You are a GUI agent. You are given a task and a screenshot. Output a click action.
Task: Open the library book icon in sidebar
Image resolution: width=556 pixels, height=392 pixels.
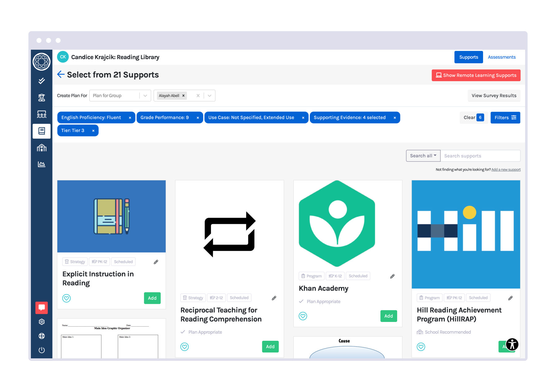(x=42, y=131)
